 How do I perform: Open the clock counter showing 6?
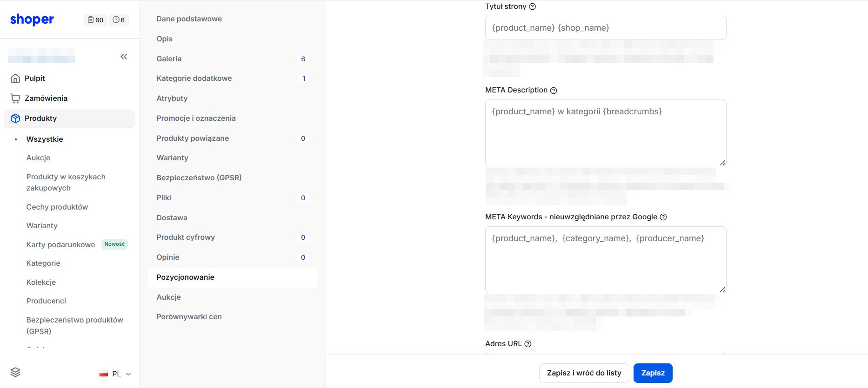point(119,20)
